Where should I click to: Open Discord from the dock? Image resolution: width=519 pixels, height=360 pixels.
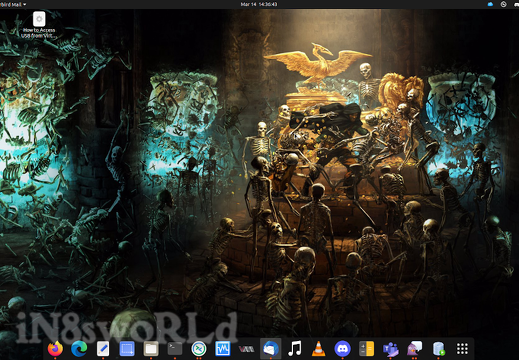[x=342, y=349]
